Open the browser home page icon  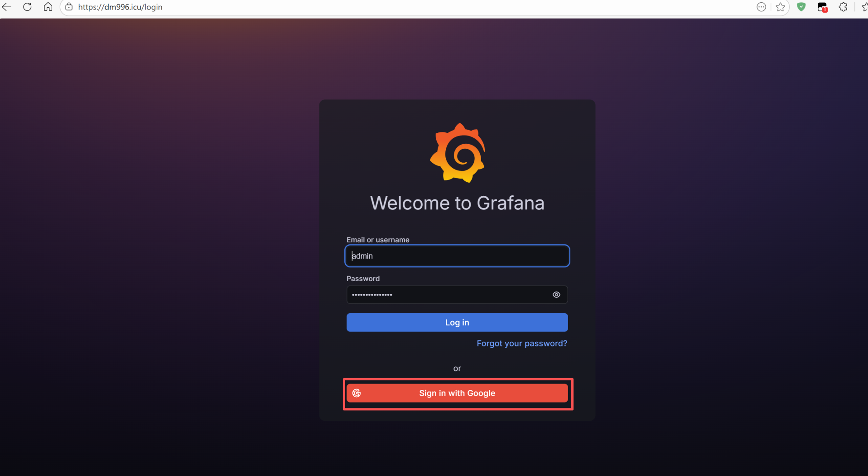click(48, 7)
